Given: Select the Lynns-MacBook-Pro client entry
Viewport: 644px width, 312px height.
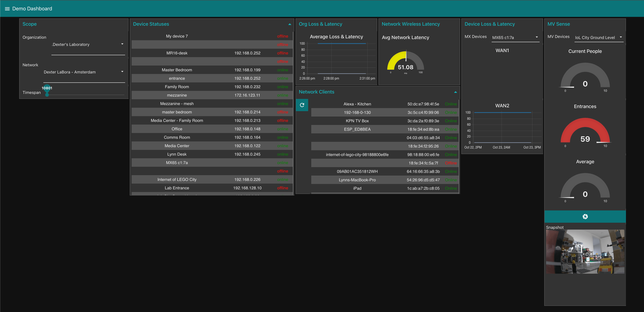Looking at the screenshot, I should 357,180.
